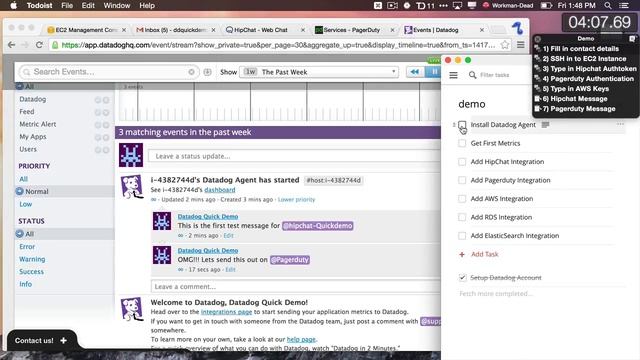This screenshot has width=640, height=360.
Task: Click the permalink icon under Hipchat test message
Action: click(x=180, y=236)
